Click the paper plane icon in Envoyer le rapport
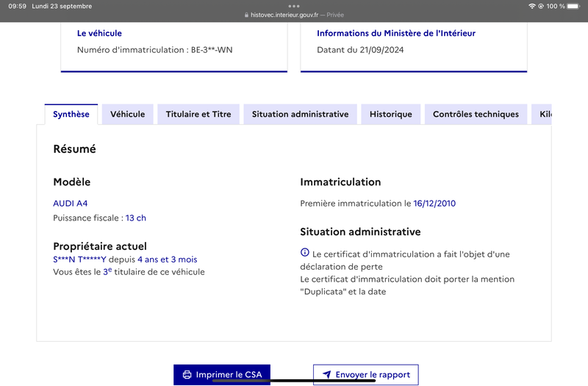Screen dimensions: 588x386 coord(327,374)
